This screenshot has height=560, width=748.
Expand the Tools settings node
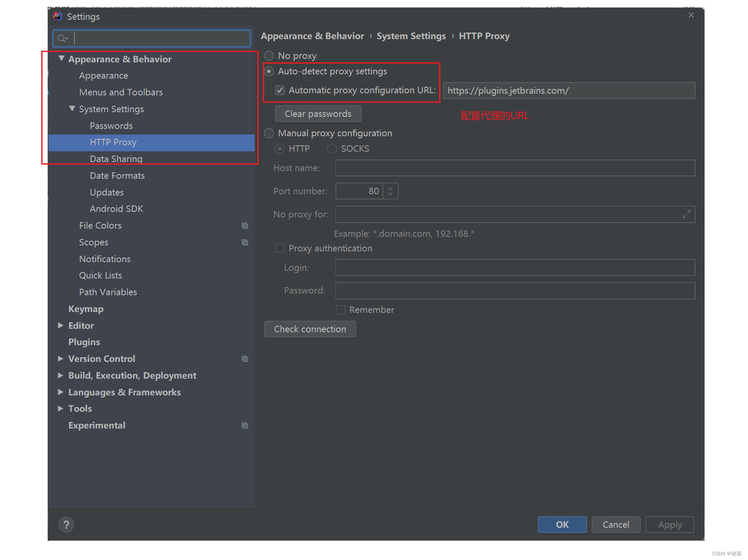point(61,409)
